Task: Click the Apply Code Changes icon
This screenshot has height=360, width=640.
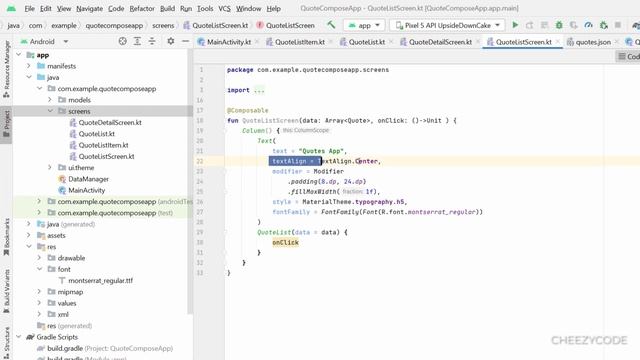Action: click(544, 25)
